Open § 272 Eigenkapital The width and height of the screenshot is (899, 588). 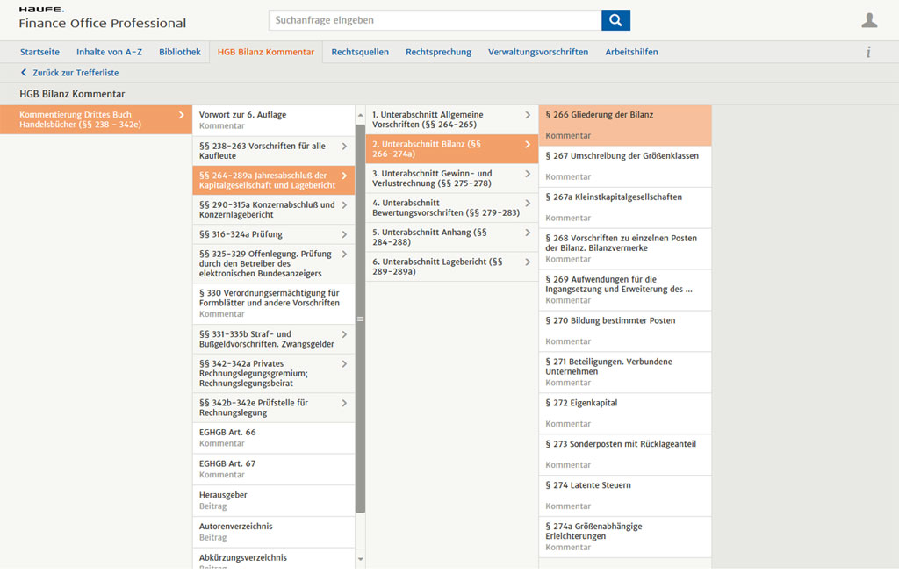pos(625,413)
